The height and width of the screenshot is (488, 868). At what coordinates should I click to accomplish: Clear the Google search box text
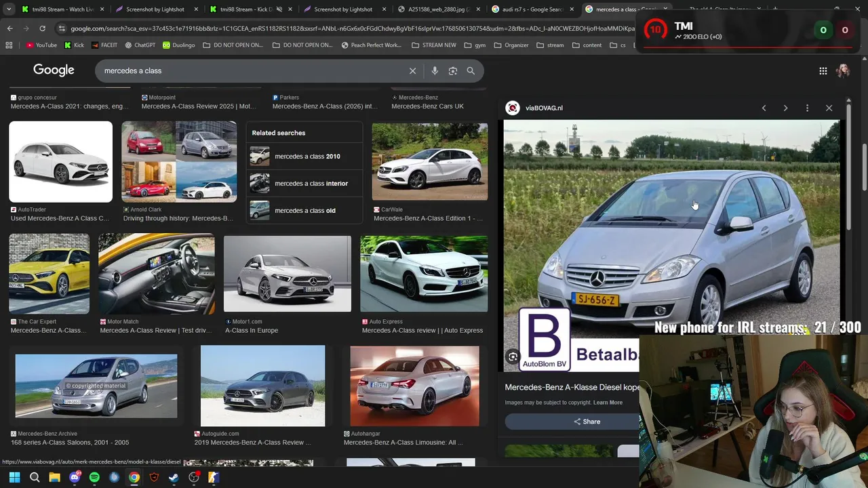412,70
